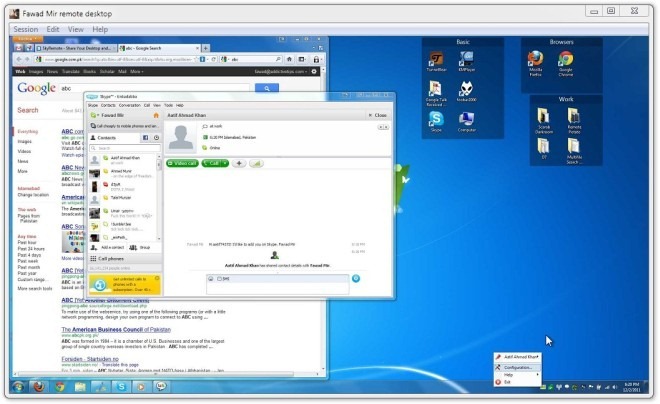Image resolution: width=660 pixels, height=404 pixels.
Task: Close the Aatif Ahmad Khan conversation
Action: tap(378, 115)
